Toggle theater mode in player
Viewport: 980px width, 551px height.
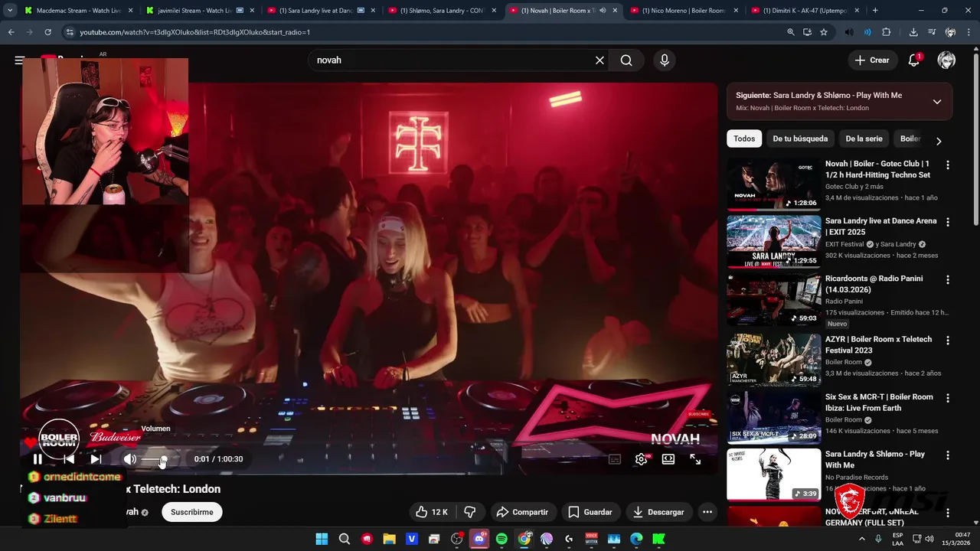coord(668,459)
